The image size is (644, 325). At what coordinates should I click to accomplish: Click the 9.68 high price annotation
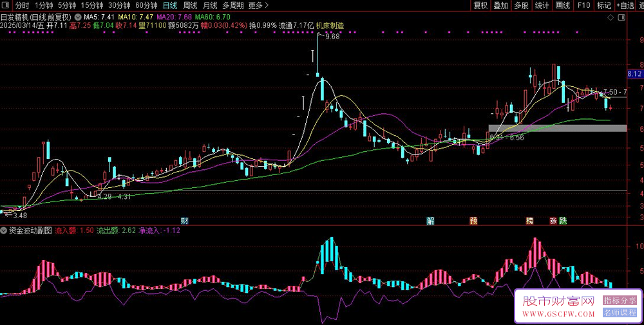click(x=332, y=37)
